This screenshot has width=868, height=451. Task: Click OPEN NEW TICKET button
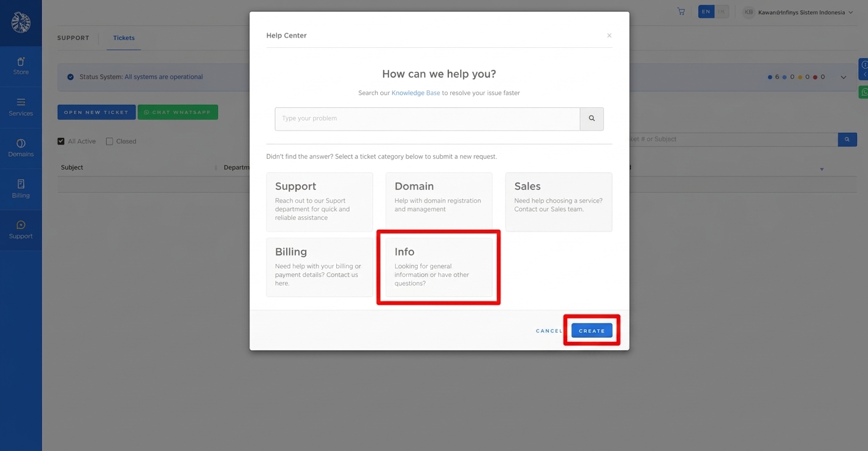click(96, 112)
